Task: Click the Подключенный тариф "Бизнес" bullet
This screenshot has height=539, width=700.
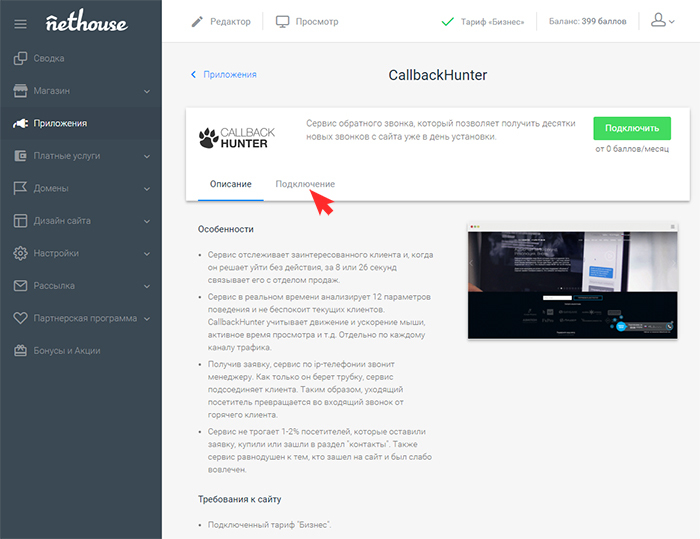Action: (x=270, y=525)
